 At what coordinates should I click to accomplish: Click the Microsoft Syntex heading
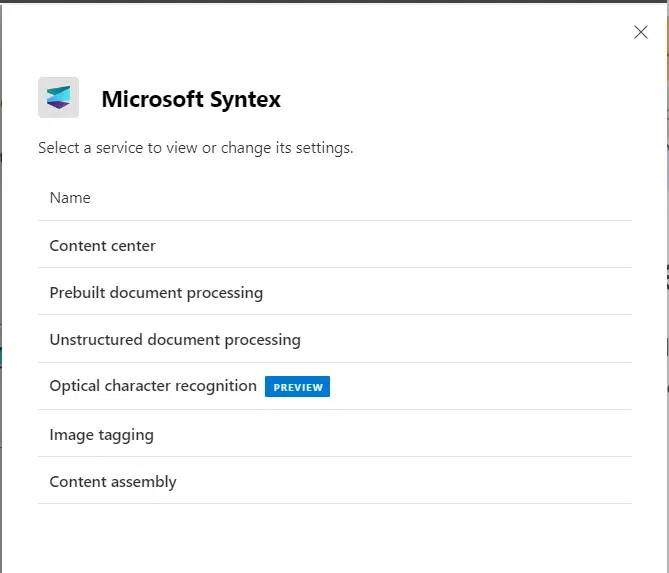click(x=191, y=99)
